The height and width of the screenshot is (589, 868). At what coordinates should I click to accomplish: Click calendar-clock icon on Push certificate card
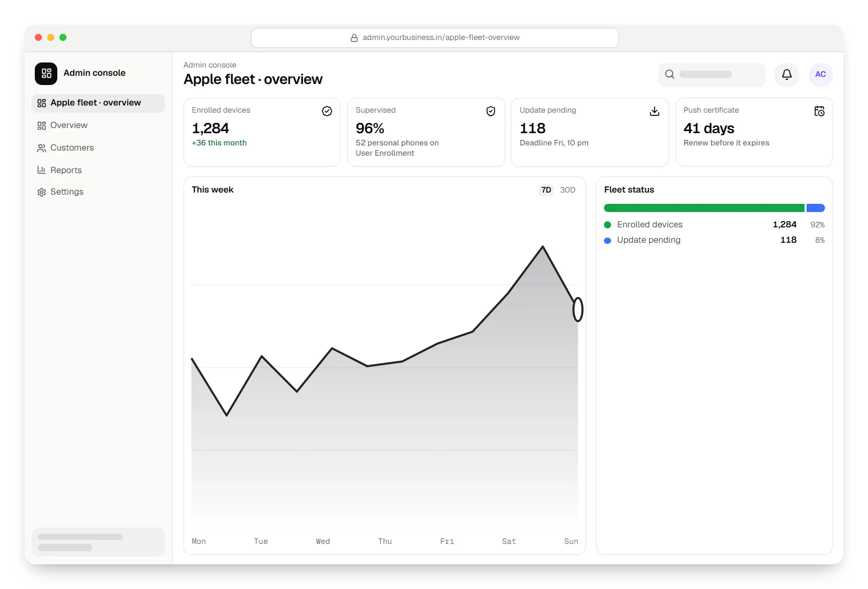coord(819,111)
